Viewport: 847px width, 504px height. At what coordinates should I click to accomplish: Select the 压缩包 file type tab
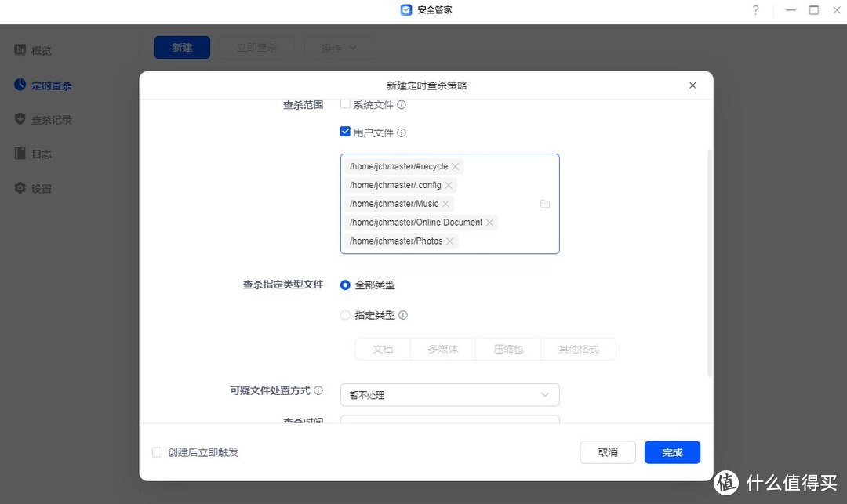pos(507,349)
